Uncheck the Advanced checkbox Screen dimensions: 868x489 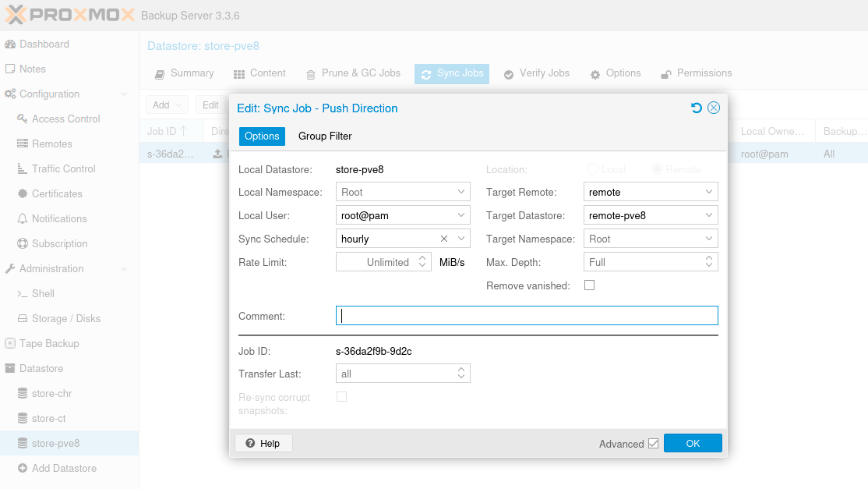(653, 444)
